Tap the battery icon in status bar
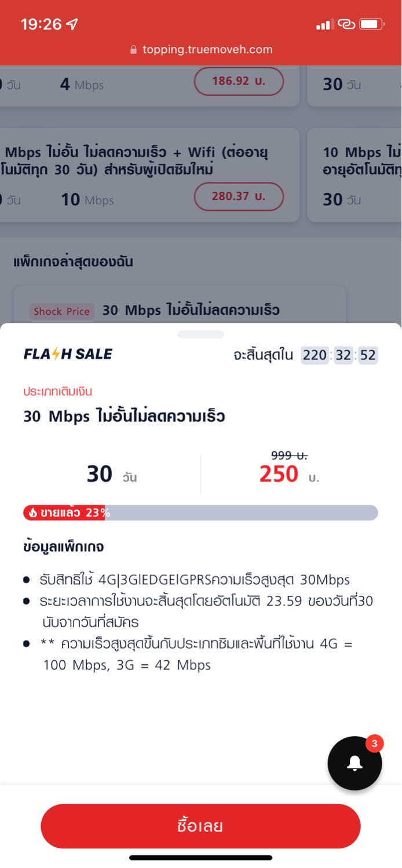 [x=371, y=24]
